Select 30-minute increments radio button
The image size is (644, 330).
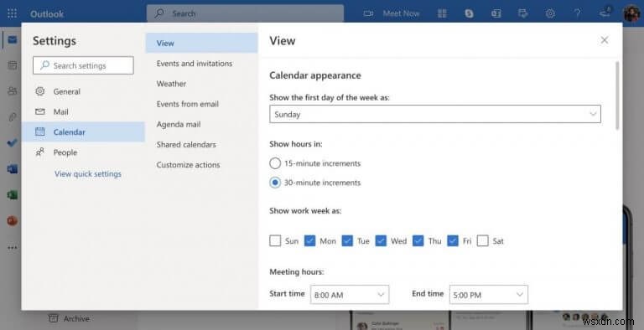275,183
